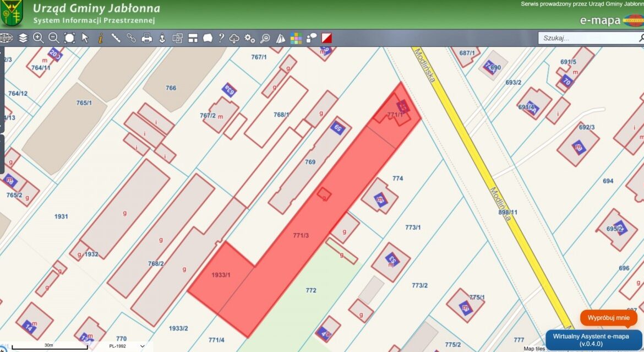Open the user chat bubble tool
Image resolution: width=644 pixels, height=352 pixels.
tap(312, 38)
